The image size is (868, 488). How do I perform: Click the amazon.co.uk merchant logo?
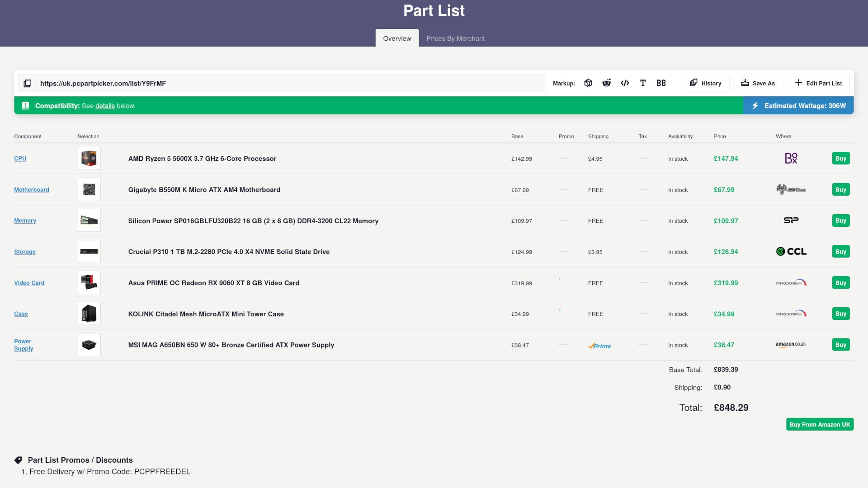point(791,344)
